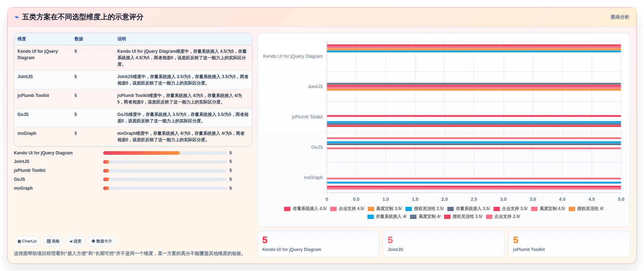Toggle legend item 授权灵活性 4/
This screenshot has width=644, height=271.
pos(586,209)
